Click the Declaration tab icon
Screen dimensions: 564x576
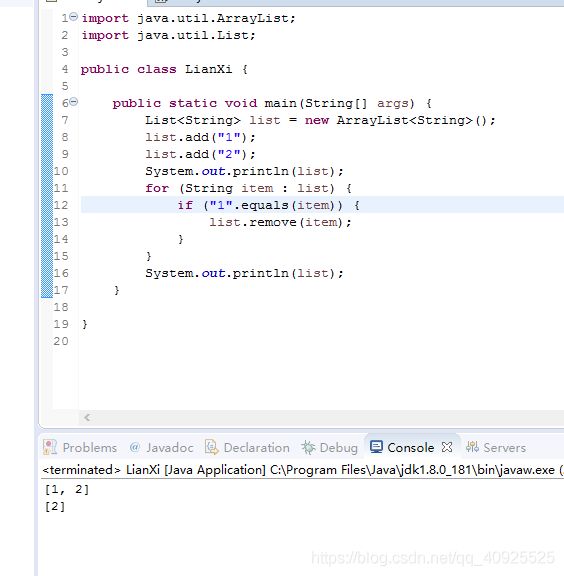click(x=211, y=447)
